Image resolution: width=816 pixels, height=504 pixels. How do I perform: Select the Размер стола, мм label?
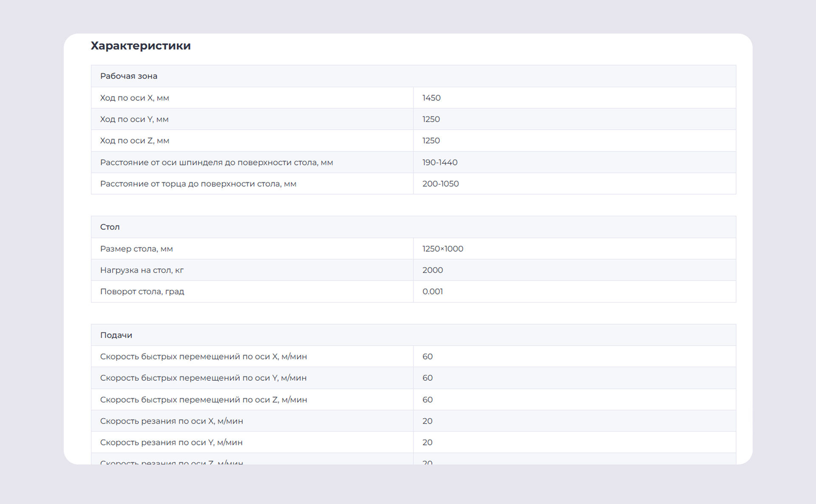(x=136, y=249)
